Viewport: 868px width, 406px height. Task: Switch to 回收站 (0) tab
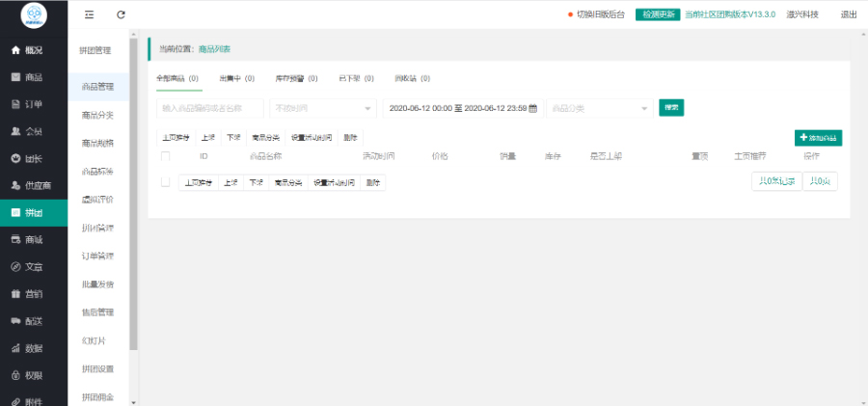point(413,79)
